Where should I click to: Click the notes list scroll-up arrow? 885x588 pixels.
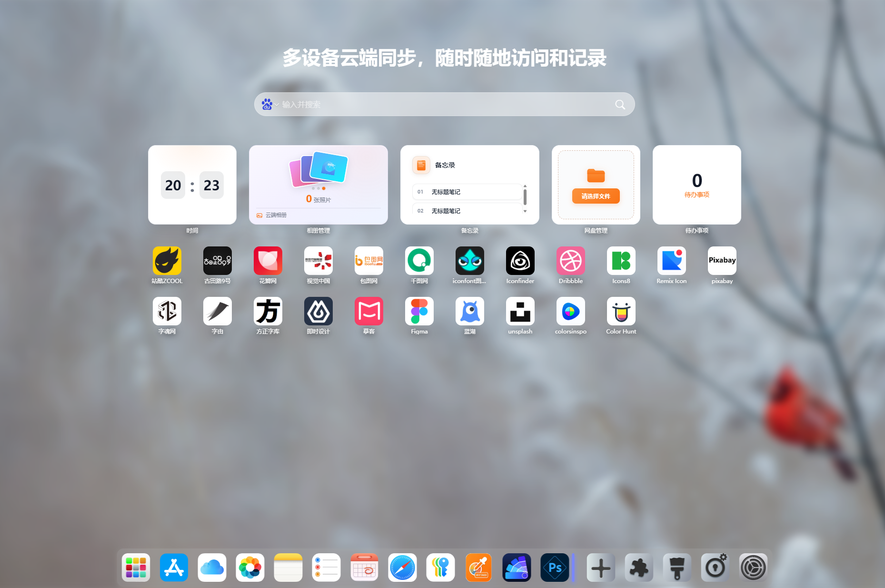[525, 186]
